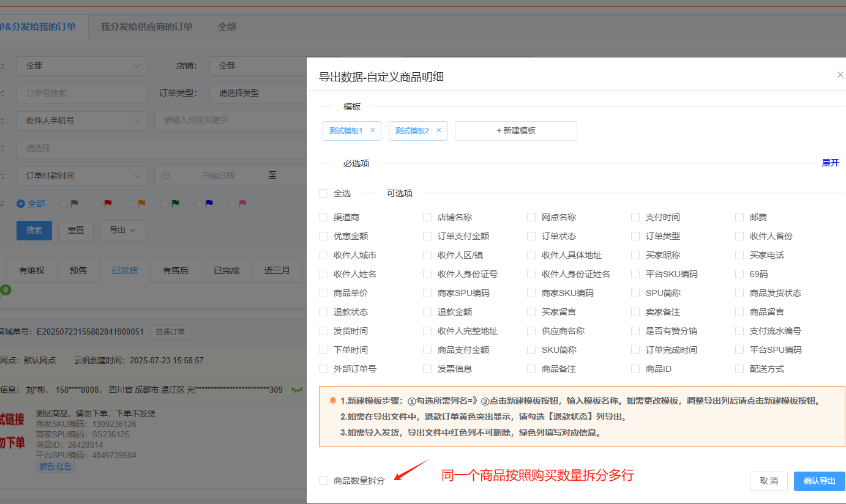Open the 预售 status tab
Screen dimensions: 846x504
[78, 270]
